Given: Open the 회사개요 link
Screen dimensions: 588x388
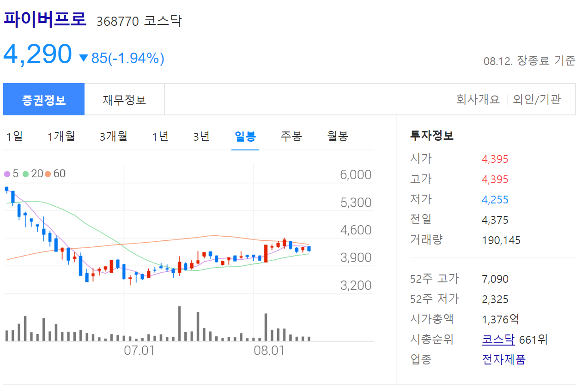Looking at the screenshot, I should [x=478, y=99].
